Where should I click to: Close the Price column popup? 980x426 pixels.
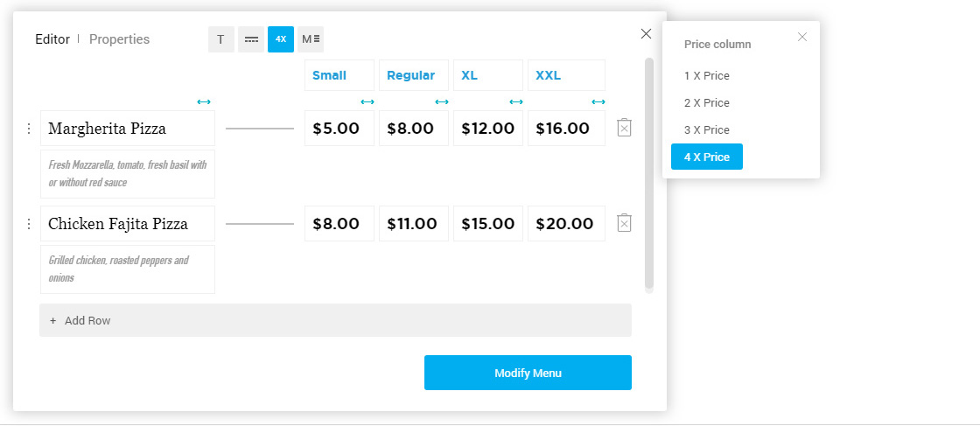click(x=802, y=37)
